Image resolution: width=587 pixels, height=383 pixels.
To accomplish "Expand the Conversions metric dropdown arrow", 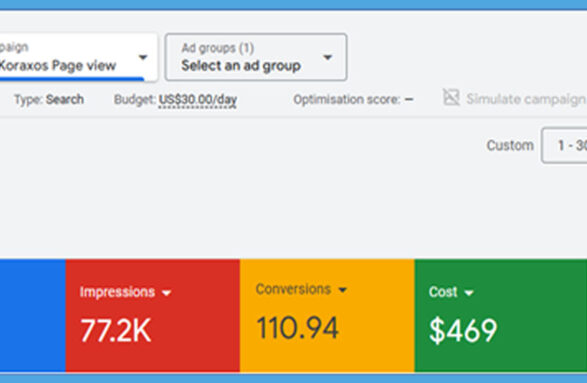I will pyautogui.click(x=343, y=289).
